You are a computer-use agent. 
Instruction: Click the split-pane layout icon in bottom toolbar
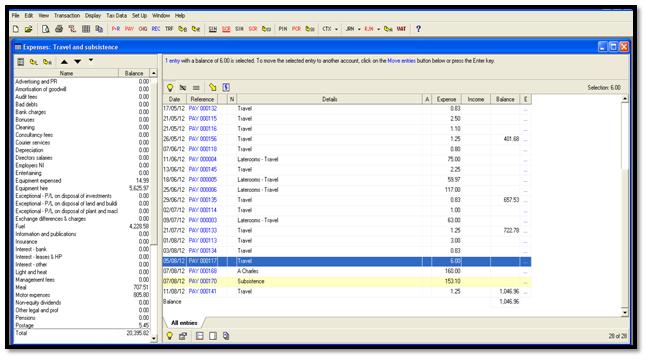tap(200, 336)
